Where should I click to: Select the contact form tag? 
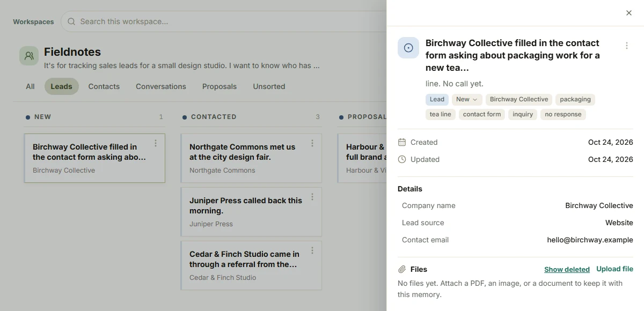coord(482,114)
